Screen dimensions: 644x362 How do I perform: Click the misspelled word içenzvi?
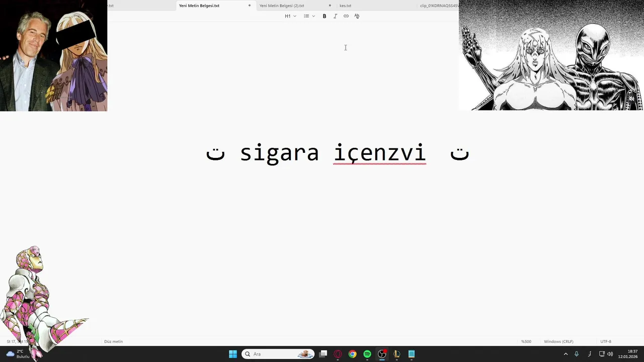(x=380, y=152)
